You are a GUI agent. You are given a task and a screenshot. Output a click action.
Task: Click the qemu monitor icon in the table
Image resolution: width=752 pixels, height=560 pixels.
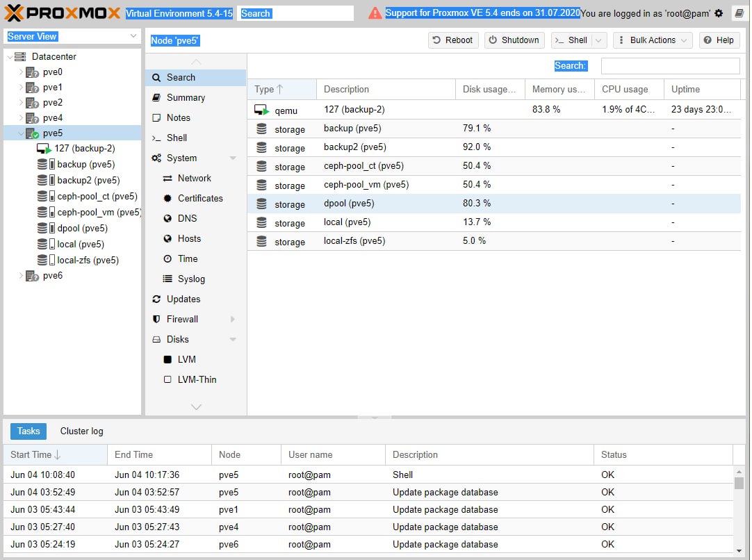262,110
